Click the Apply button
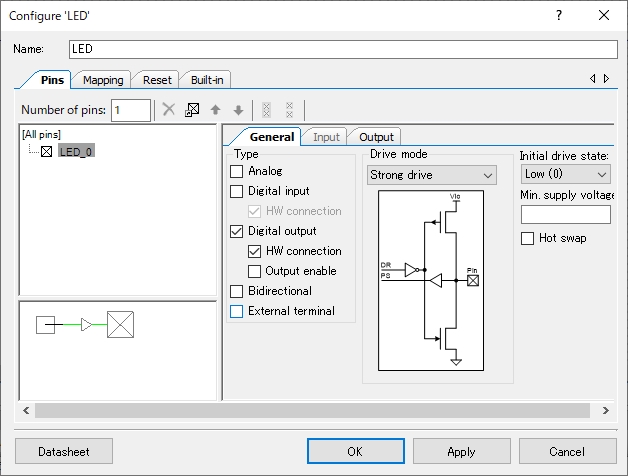The width and height of the screenshot is (628, 476). [x=461, y=451]
